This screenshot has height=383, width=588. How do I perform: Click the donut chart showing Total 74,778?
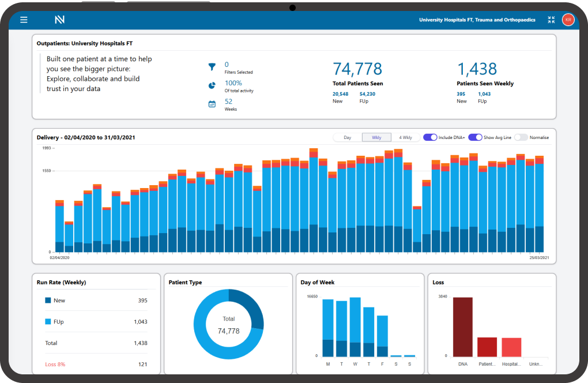coord(228,324)
